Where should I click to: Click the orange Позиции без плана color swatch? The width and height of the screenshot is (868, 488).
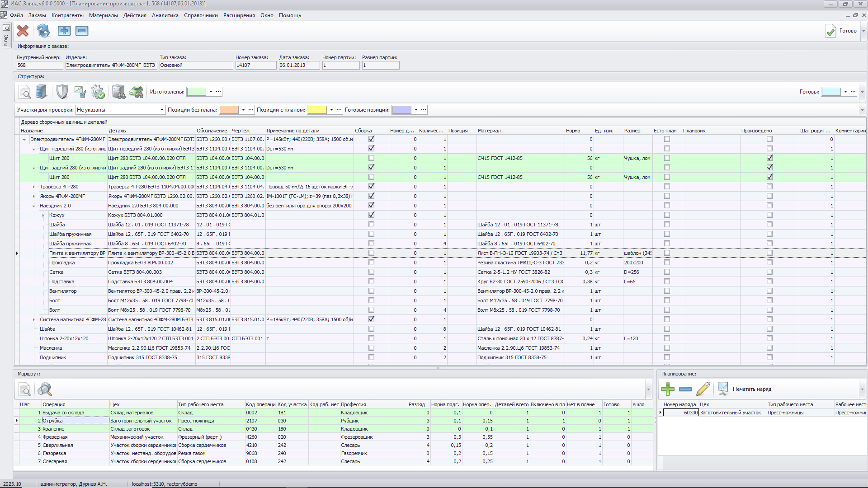(x=229, y=110)
